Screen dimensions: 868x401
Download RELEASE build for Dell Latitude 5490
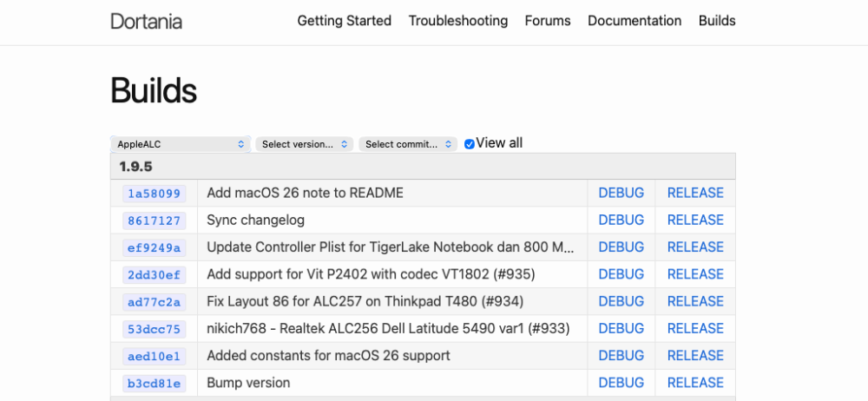(695, 328)
